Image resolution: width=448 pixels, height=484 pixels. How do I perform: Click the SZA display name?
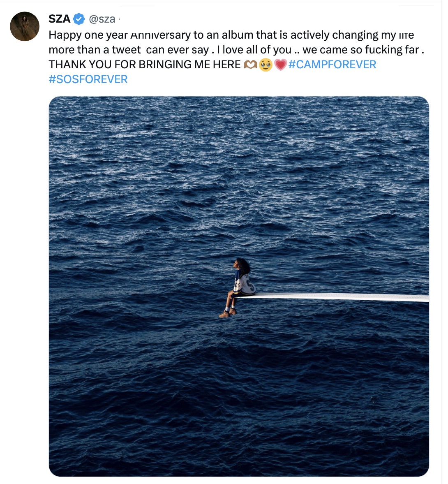pyautogui.click(x=59, y=19)
